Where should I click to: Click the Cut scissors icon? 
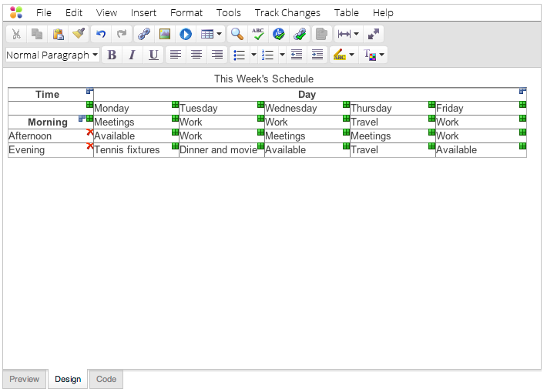[x=16, y=34]
